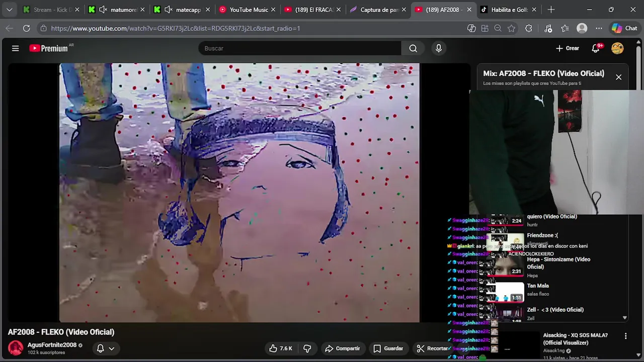Screen dimensions: 644x362
Task: Open browser Extensions puzzle icon
Action: pyautogui.click(x=528, y=28)
